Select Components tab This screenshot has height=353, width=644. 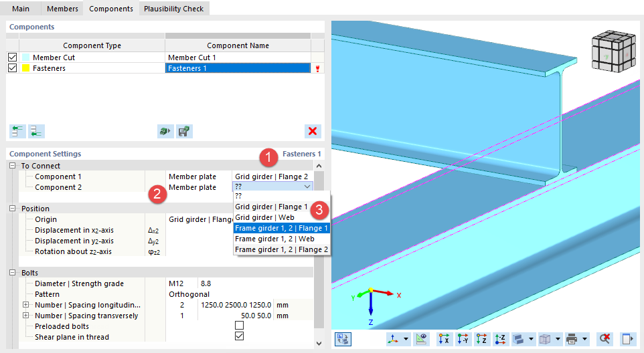[111, 9]
